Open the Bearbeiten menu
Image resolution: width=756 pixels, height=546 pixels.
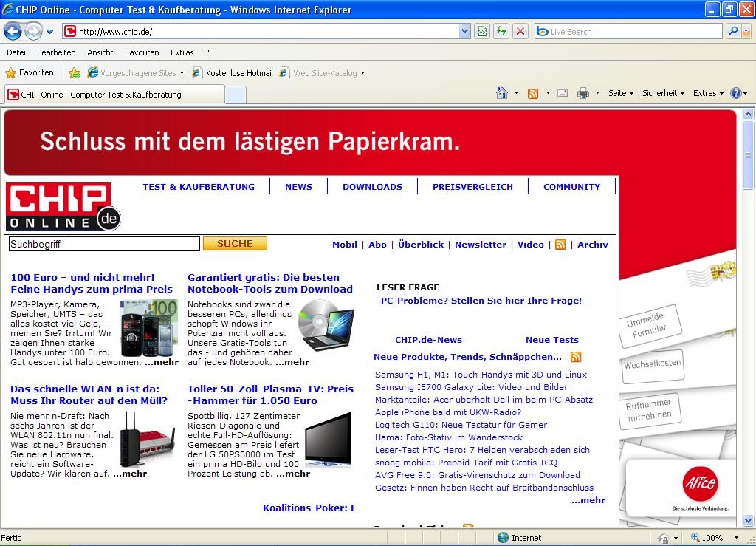(x=56, y=52)
